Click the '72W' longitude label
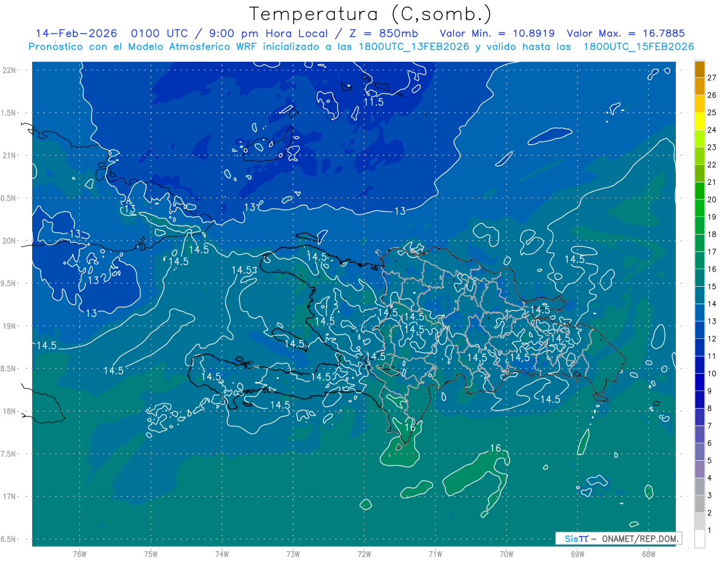Image resolution: width=728 pixels, height=562 pixels. (x=364, y=554)
